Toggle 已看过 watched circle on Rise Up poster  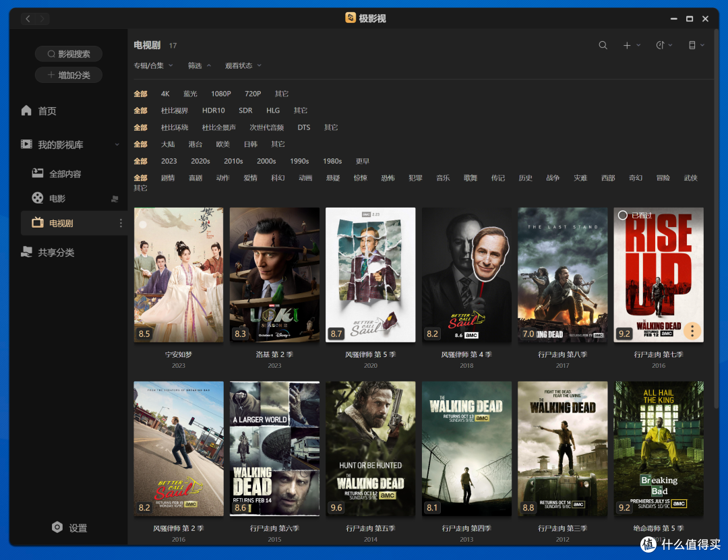(623, 215)
